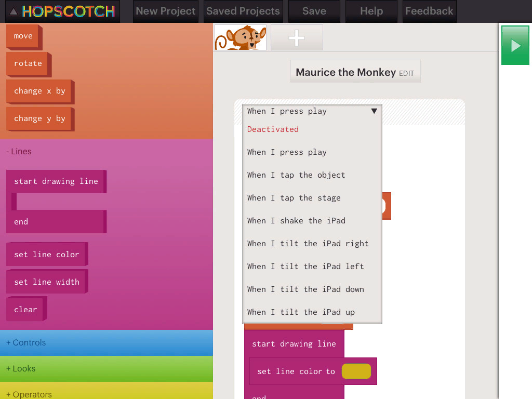Select the 'set line width' block
Image resolution: width=532 pixels, height=399 pixels.
pos(47,282)
